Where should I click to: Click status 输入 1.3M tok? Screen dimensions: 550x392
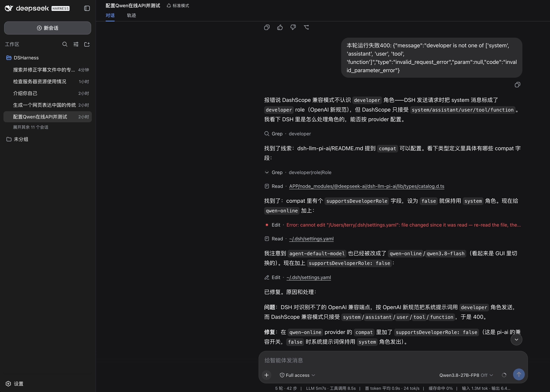[x=475, y=388]
